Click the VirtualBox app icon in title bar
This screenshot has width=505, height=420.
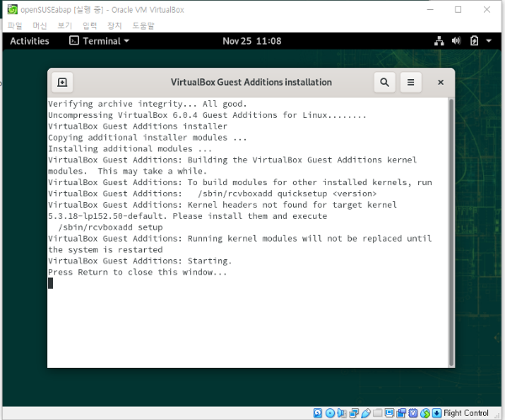13,9
